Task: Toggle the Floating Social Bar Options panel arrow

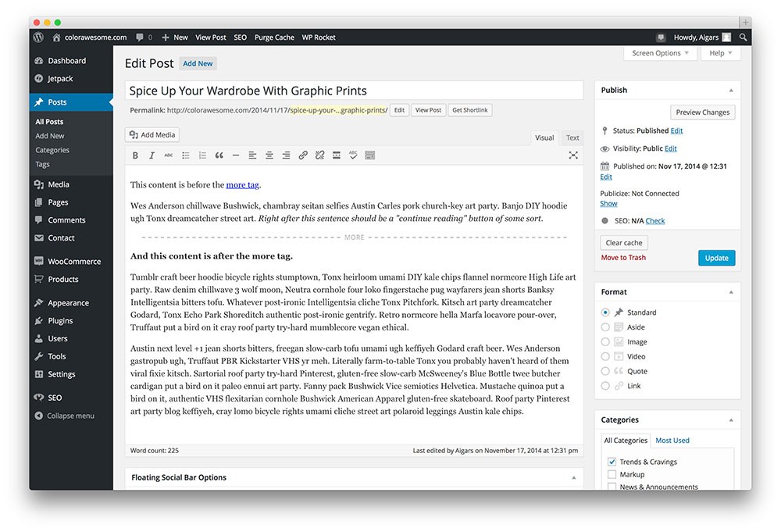Action: tap(574, 477)
